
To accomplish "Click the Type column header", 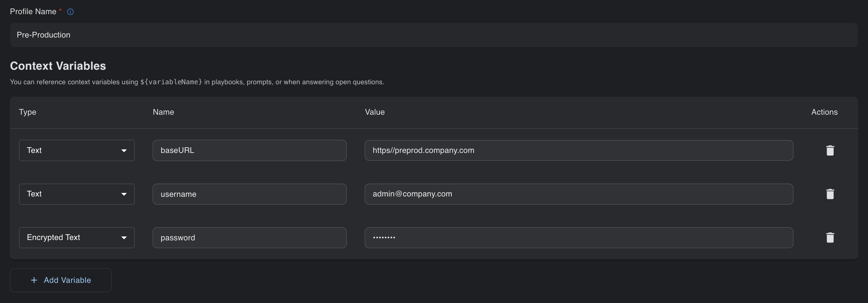I will [x=28, y=112].
